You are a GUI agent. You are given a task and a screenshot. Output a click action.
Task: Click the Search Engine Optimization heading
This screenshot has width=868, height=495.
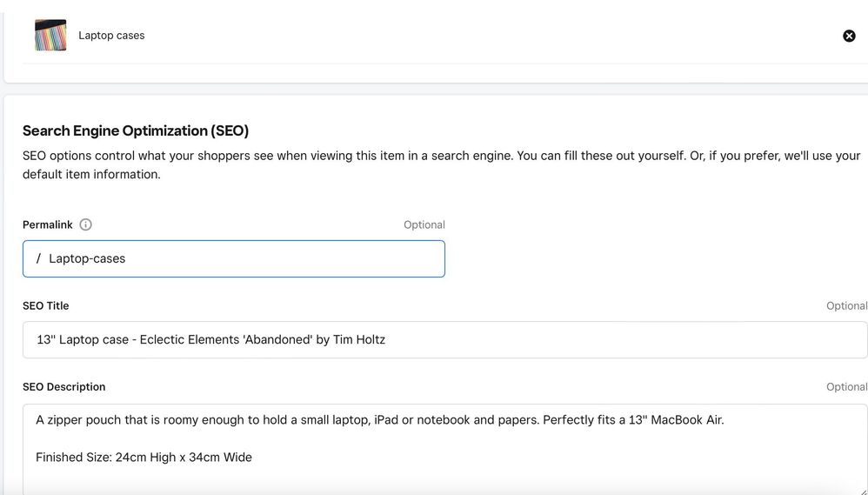point(136,131)
